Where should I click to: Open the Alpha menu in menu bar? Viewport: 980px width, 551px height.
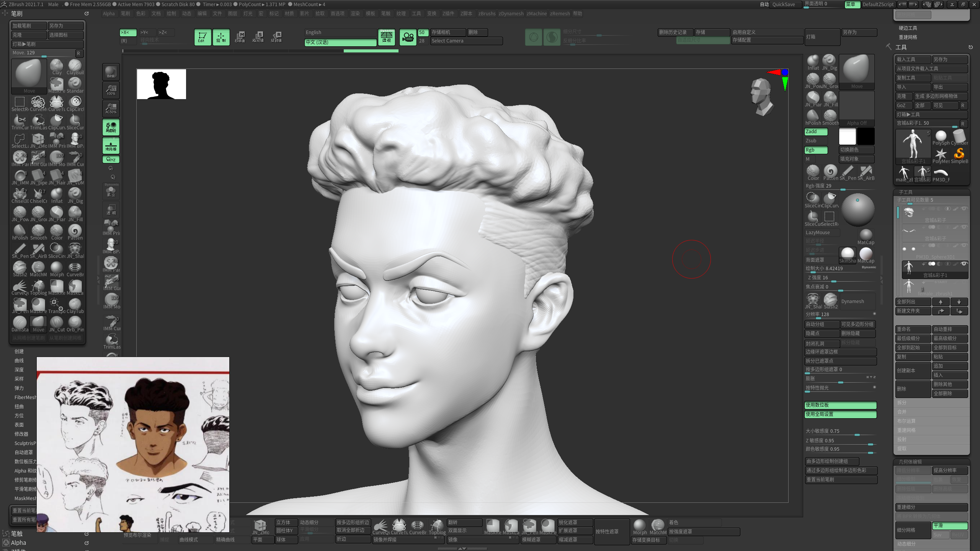[x=109, y=14]
